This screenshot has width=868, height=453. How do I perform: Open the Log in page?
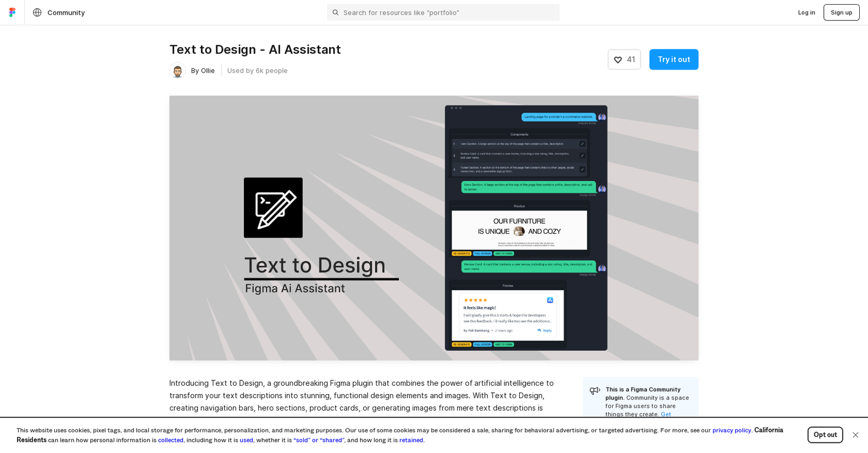point(806,12)
